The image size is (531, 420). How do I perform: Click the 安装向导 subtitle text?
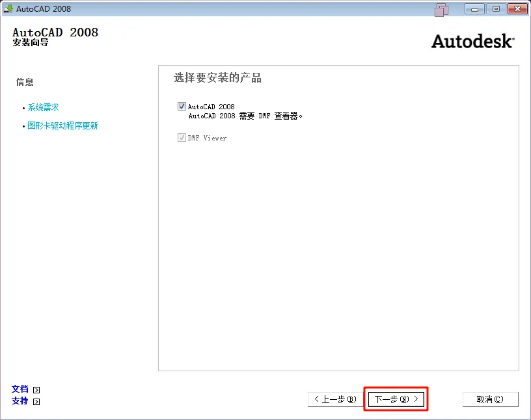[31, 43]
